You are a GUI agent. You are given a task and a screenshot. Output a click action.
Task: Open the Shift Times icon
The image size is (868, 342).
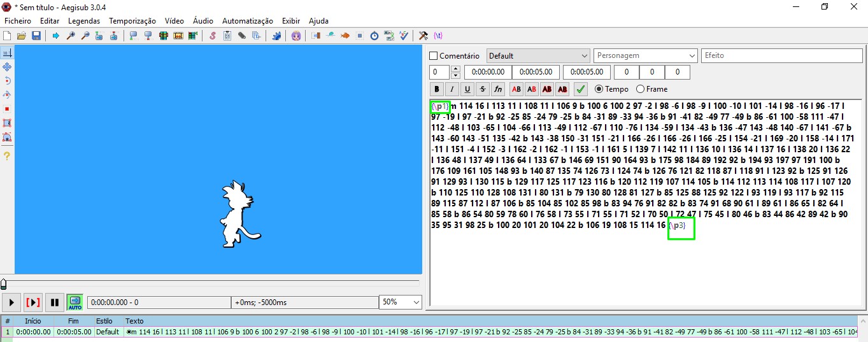[x=316, y=36]
